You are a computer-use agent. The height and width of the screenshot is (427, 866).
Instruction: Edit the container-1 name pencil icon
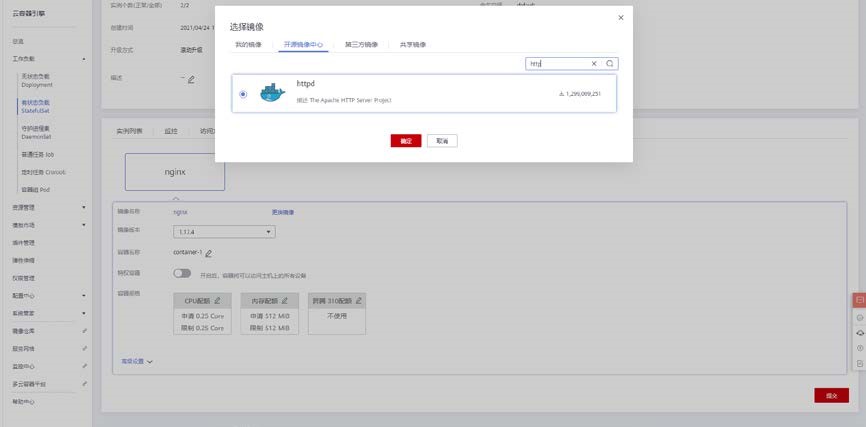[209, 254]
